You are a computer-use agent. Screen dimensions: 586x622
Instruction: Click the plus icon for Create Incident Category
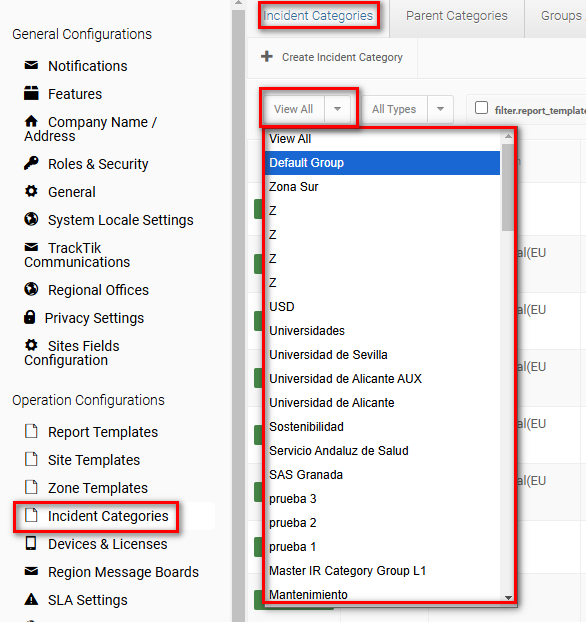[x=267, y=56]
